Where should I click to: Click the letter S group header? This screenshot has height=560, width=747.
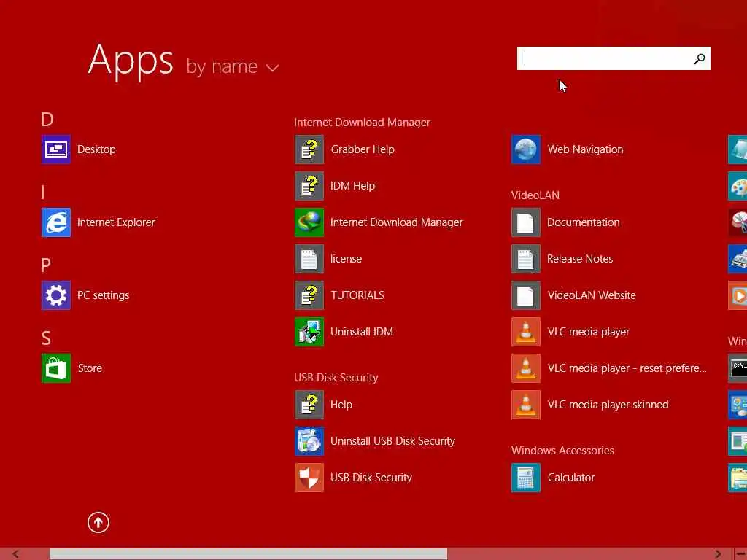(x=46, y=338)
